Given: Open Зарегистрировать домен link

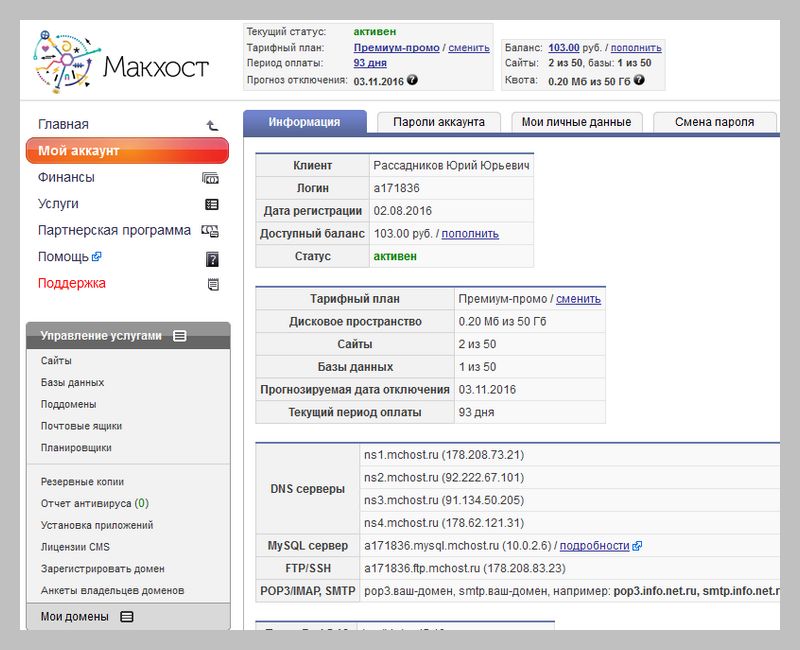Looking at the screenshot, I should pyautogui.click(x=103, y=569).
